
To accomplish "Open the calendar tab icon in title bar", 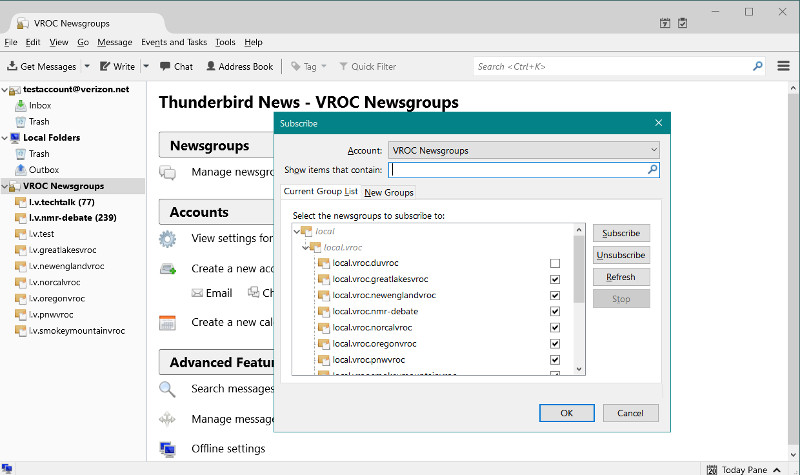I will (665, 23).
